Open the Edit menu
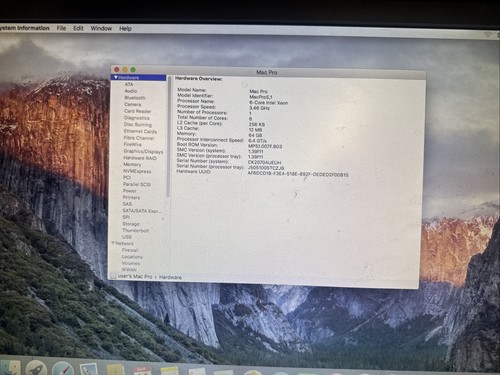The image size is (500, 375). click(x=78, y=28)
